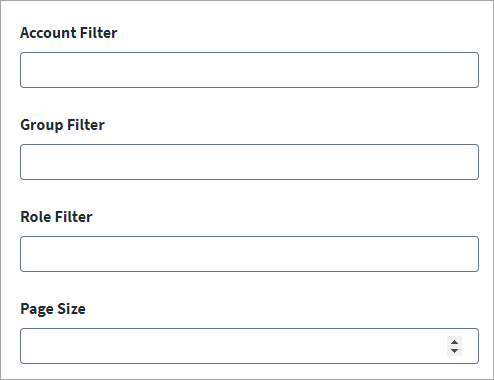Image resolution: width=494 pixels, height=380 pixels.
Task: Focus the Account Filter text field
Action: (249, 70)
